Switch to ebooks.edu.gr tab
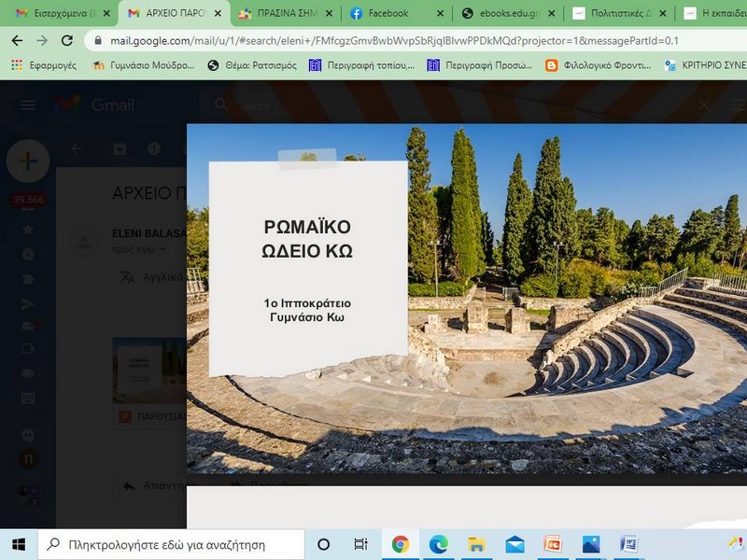 [510, 13]
